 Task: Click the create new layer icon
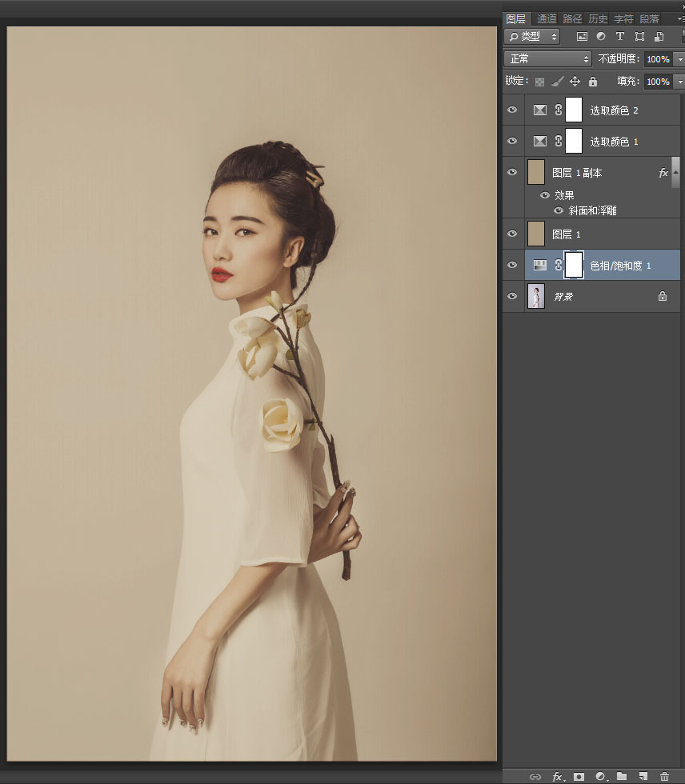[643, 777]
